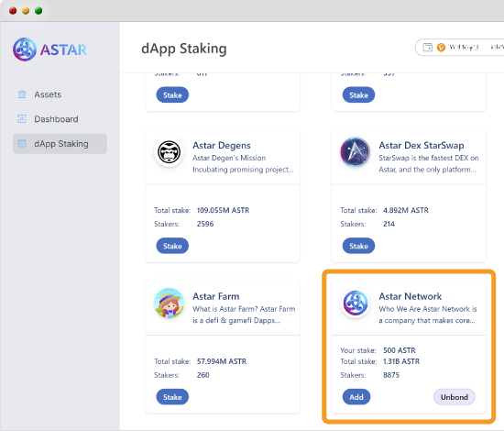The width and height of the screenshot is (504, 431).
Task: Click the 57.994M ASTR total stake value
Action: (222, 361)
